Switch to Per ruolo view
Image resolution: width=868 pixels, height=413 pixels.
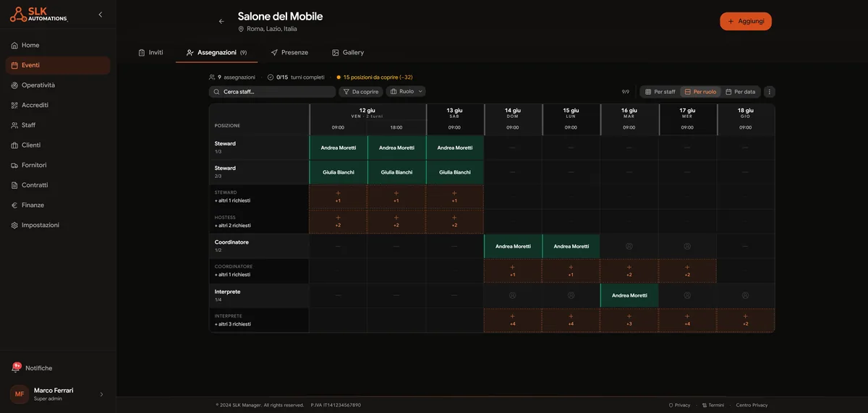coord(700,92)
